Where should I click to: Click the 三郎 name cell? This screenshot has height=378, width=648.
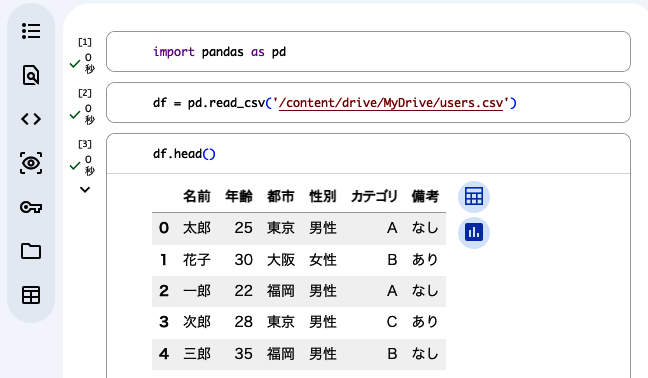coord(197,354)
